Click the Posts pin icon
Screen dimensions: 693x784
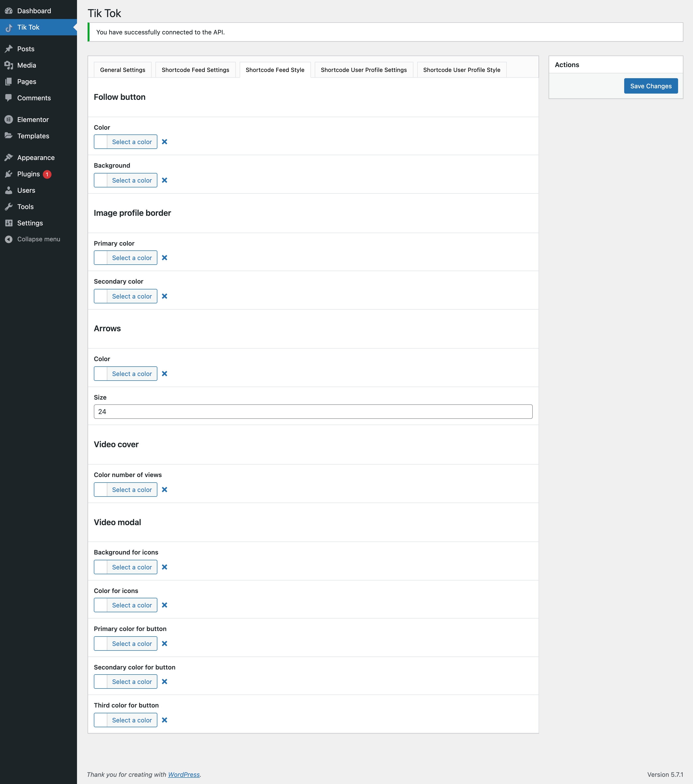click(x=9, y=49)
